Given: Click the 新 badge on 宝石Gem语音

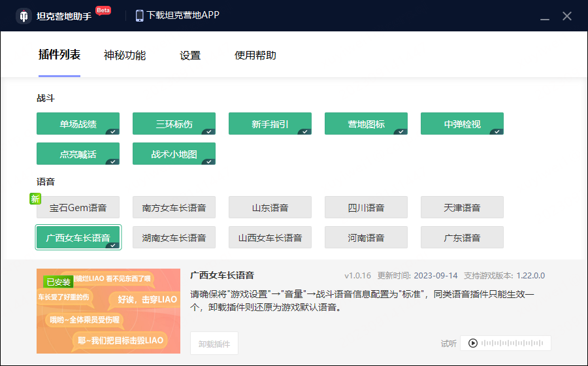Looking at the screenshot, I should point(35,199).
